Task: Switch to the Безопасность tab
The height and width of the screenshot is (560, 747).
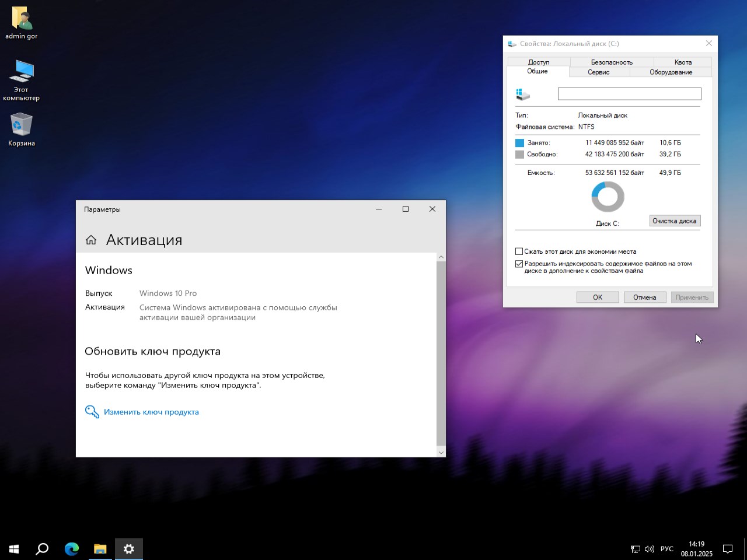Action: click(x=610, y=62)
